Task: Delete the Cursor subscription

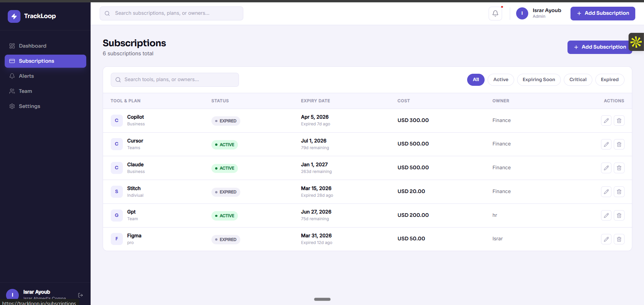Action: 619,144
